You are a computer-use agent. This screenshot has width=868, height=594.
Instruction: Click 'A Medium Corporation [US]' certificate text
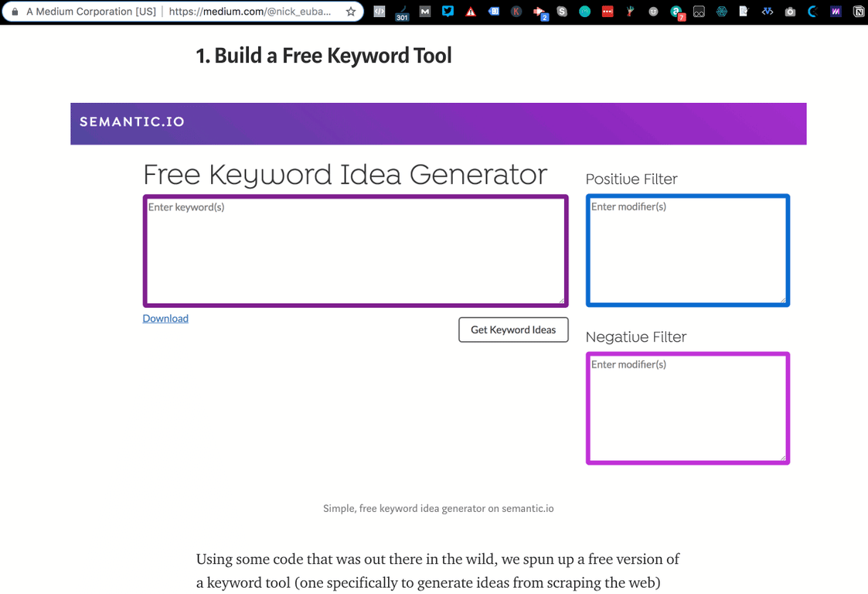tap(91, 12)
